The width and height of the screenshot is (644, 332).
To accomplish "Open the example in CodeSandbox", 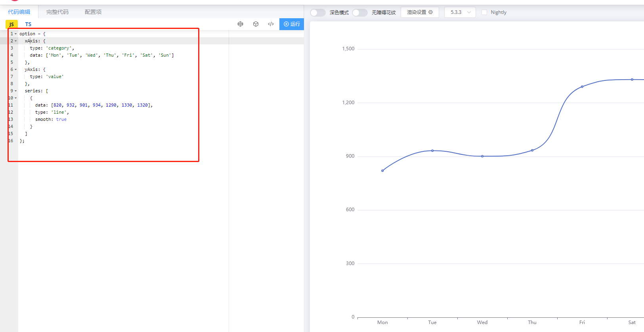I will click(x=256, y=24).
